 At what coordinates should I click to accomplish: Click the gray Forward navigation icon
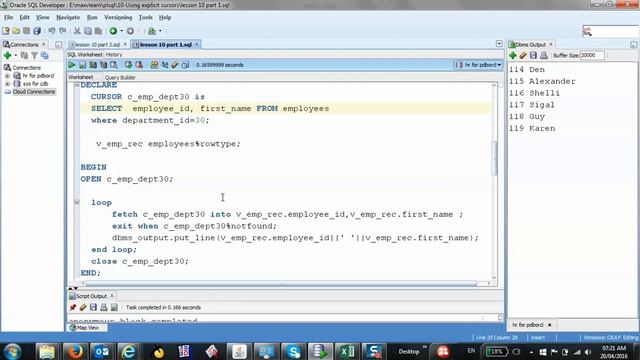(x=130, y=31)
